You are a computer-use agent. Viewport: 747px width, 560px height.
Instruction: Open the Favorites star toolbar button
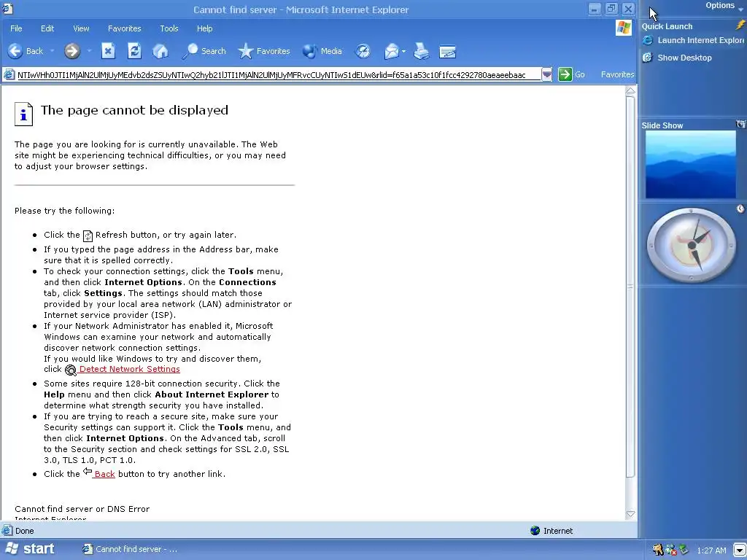point(263,51)
